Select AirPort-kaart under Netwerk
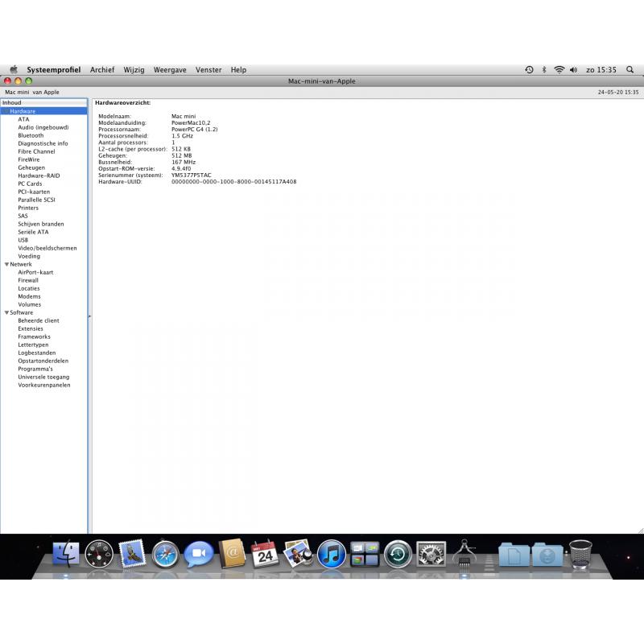The height and width of the screenshot is (644, 644). coord(35,272)
